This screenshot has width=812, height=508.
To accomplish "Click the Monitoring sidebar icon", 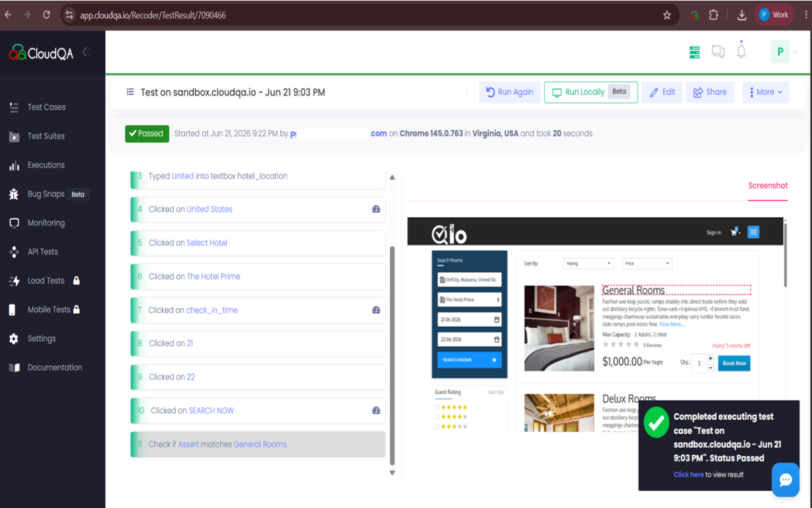I will pyautogui.click(x=14, y=223).
